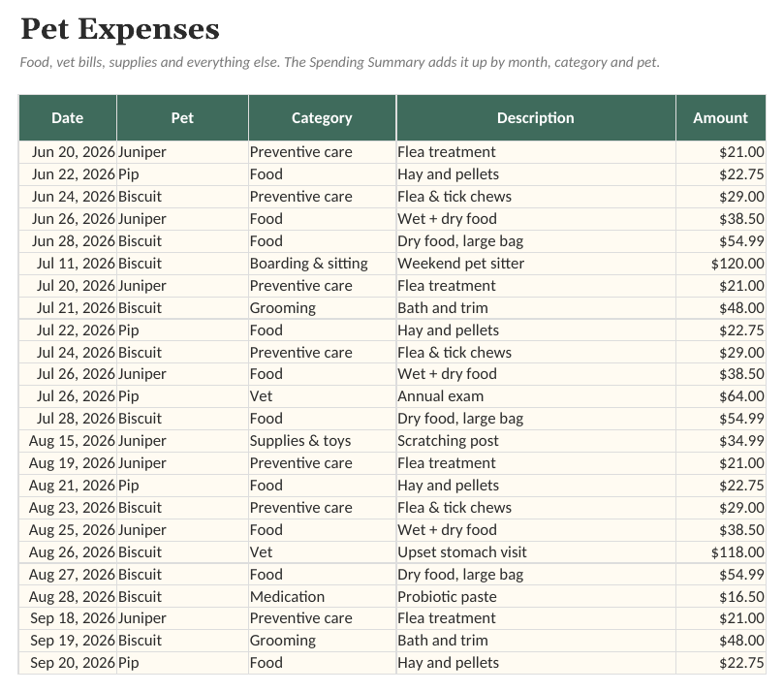Select the Jul 28, 2026 date cell
Screen dimensions: 784x692
pos(68,419)
